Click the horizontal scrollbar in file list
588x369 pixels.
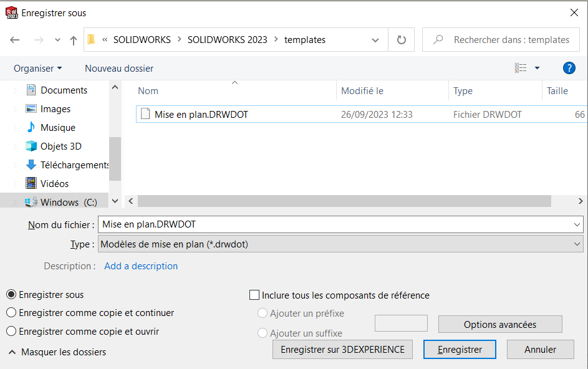click(344, 201)
